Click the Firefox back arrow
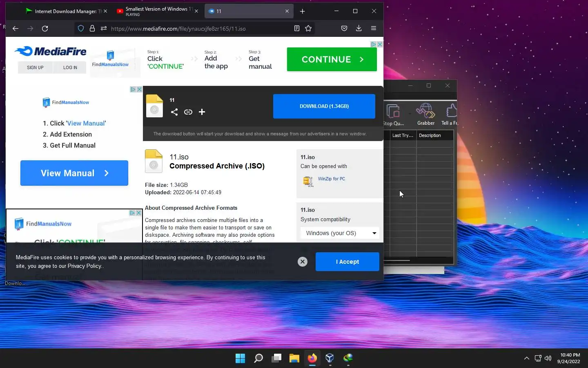 pyautogui.click(x=16, y=28)
